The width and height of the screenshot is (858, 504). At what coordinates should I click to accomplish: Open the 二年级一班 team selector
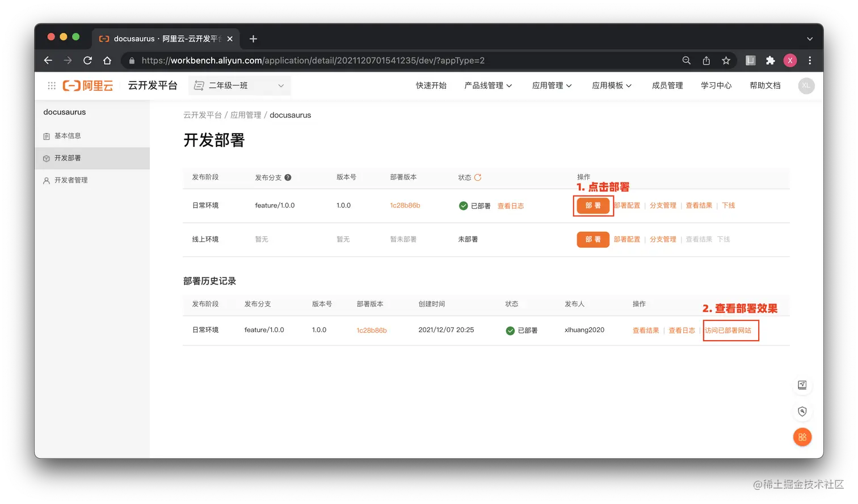[239, 86]
